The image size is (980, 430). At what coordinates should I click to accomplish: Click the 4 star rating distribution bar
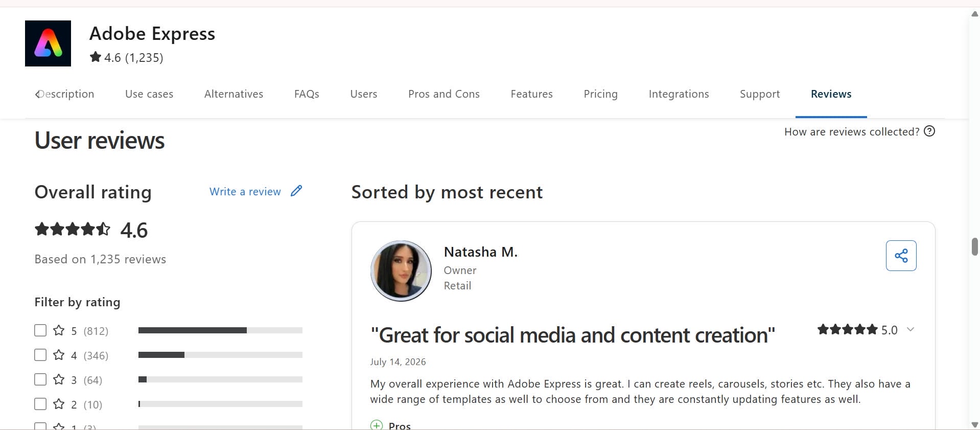tap(220, 355)
